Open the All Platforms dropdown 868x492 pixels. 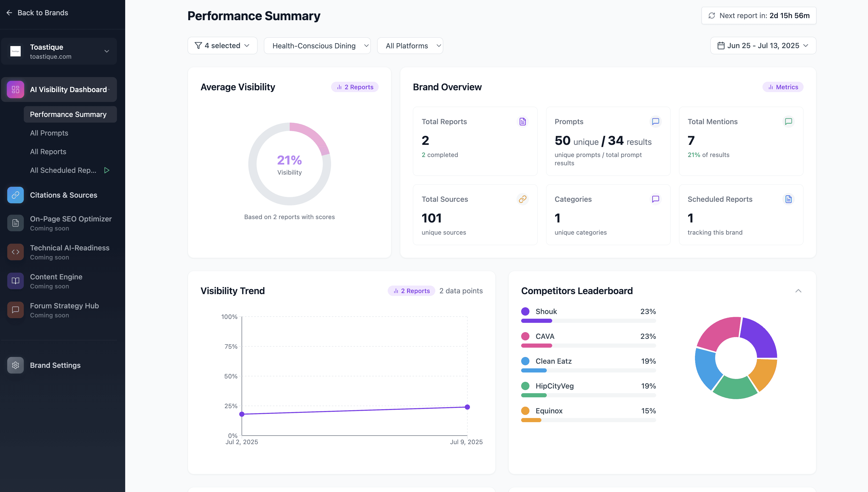pos(410,46)
